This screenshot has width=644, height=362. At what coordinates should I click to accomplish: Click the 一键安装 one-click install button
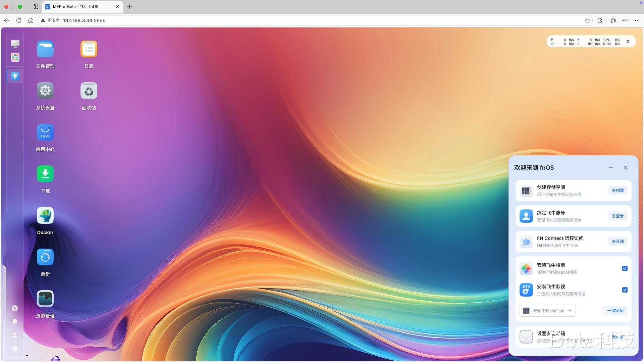615,311
